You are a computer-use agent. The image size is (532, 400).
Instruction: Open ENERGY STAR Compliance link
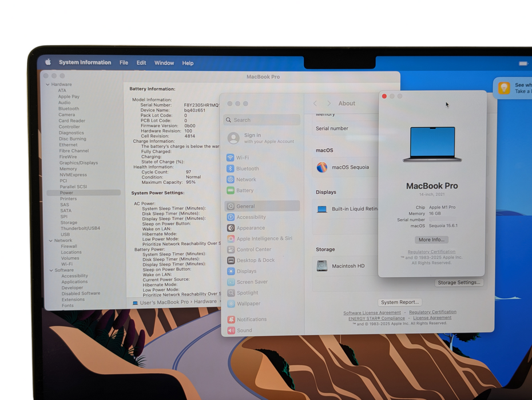coord(376,318)
